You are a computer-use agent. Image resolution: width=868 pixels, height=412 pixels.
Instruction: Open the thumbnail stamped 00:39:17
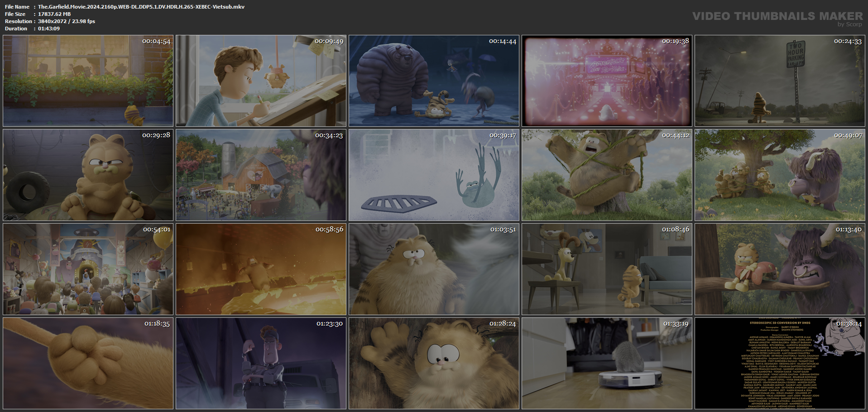coord(434,175)
